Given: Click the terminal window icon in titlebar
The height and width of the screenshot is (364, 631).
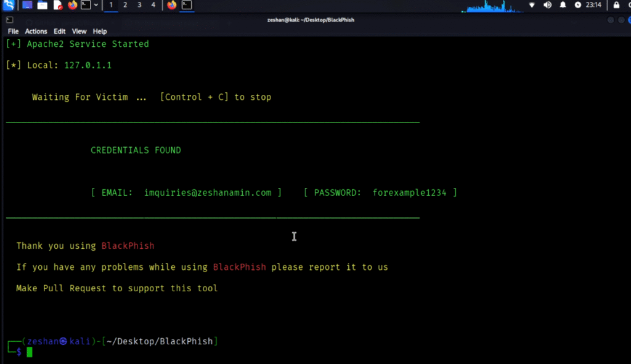Looking at the screenshot, I should click(x=10, y=20).
